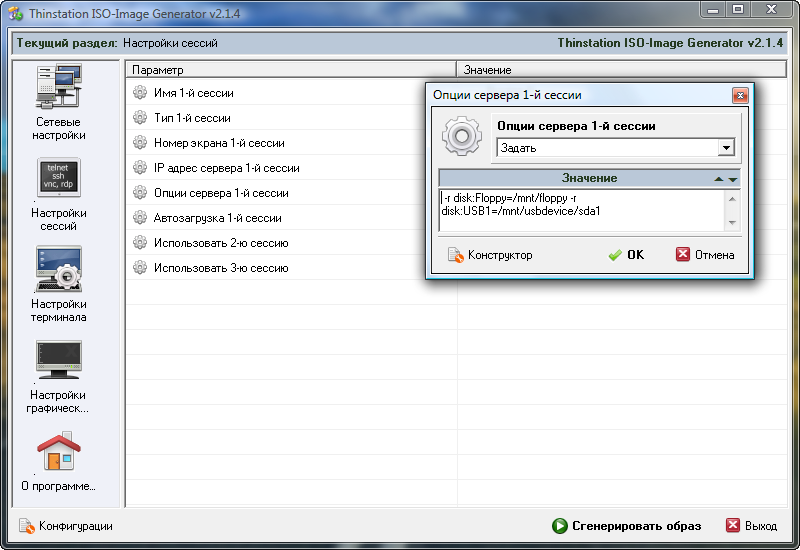Screen dimensions: 800x550
Task: Confirm the dialog with OK
Action: [x=626, y=255]
